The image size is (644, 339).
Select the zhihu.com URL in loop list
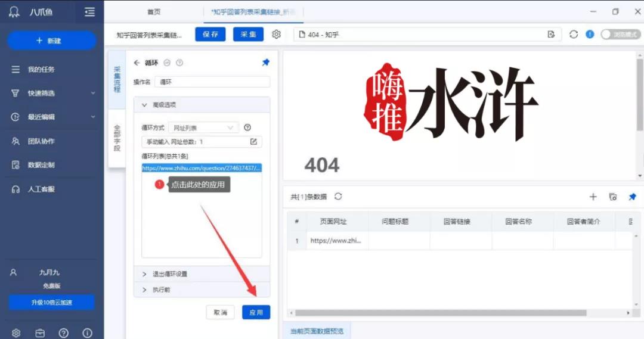tap(202, 168)
